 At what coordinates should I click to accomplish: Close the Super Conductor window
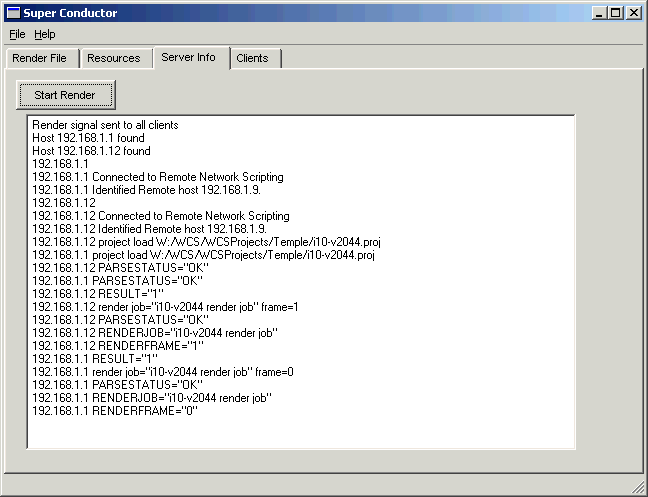(x=633, y=13)
